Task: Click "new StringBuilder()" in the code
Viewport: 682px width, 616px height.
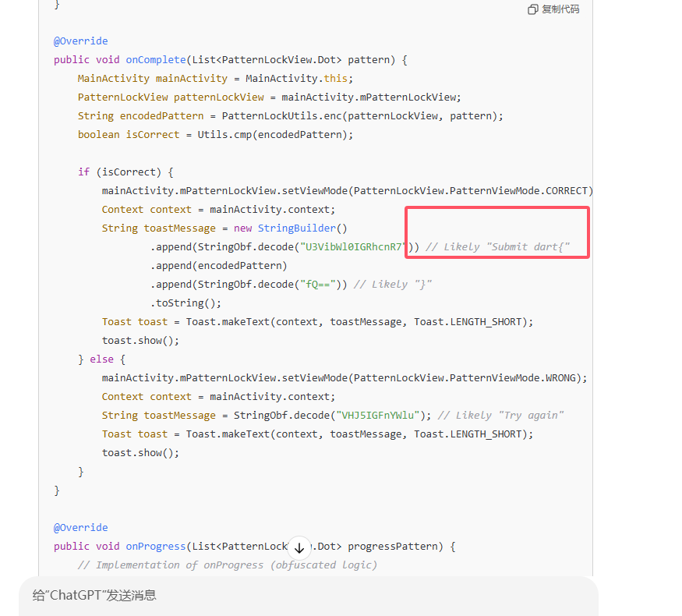Action: (x=290, y=228)
